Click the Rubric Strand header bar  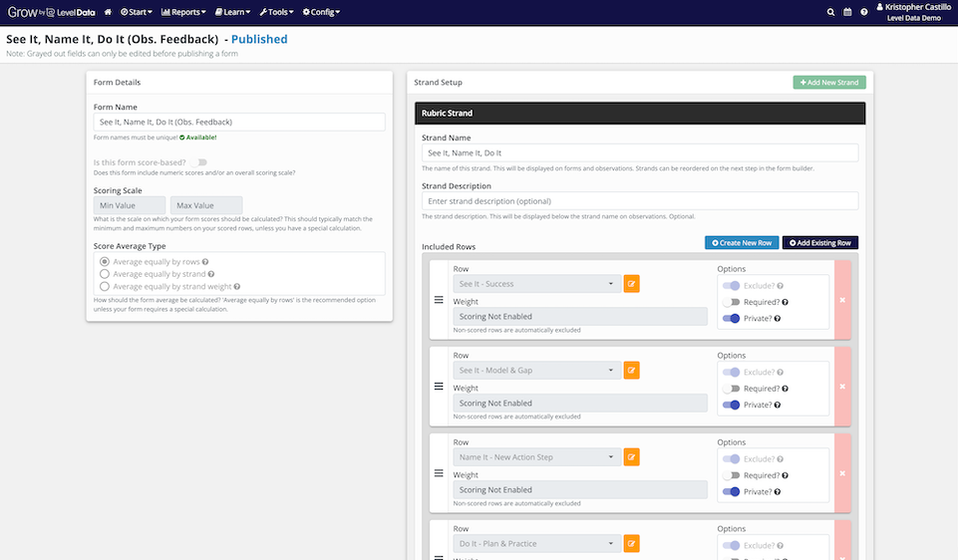(x=640, y=113)
